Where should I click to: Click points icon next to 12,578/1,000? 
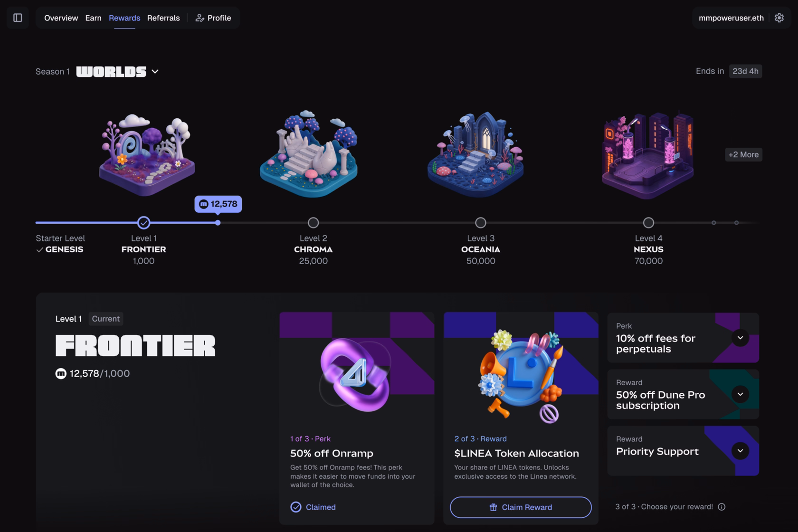point(61,374)
